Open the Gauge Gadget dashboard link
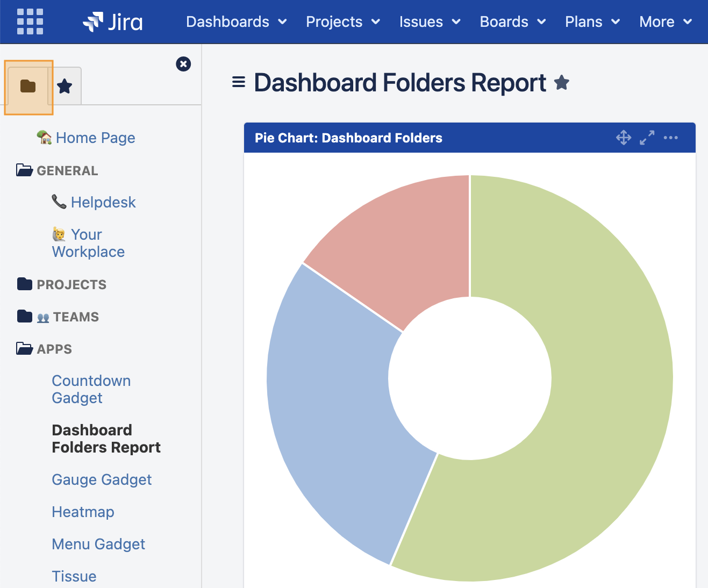This screenshot has width=708, height=588. (102, 479)
